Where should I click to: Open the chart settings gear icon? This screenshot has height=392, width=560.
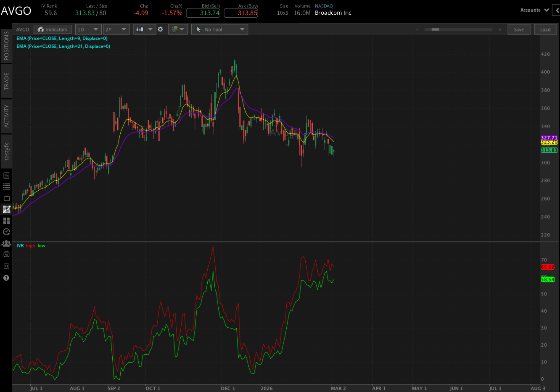161,29
